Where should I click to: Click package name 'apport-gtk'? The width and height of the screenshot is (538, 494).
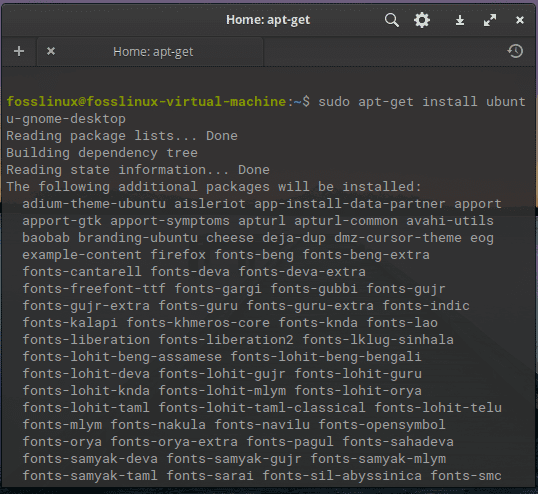click(x=62, y=221)
